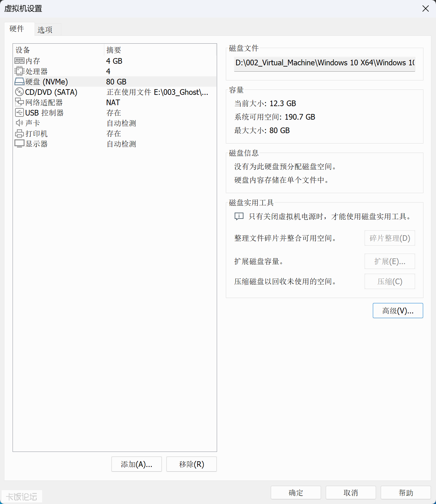The image size is (436, 504).
Task: Select the 打印机 device row label
Action: [x=36, y=133]
